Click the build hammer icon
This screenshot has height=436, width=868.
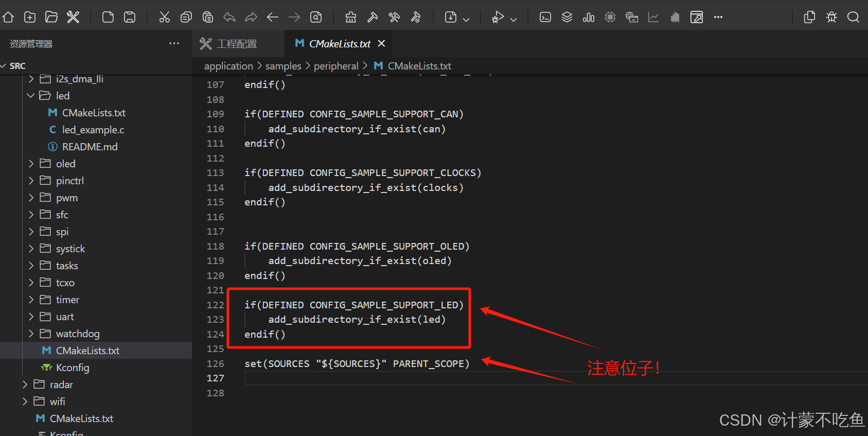(373, 18)
